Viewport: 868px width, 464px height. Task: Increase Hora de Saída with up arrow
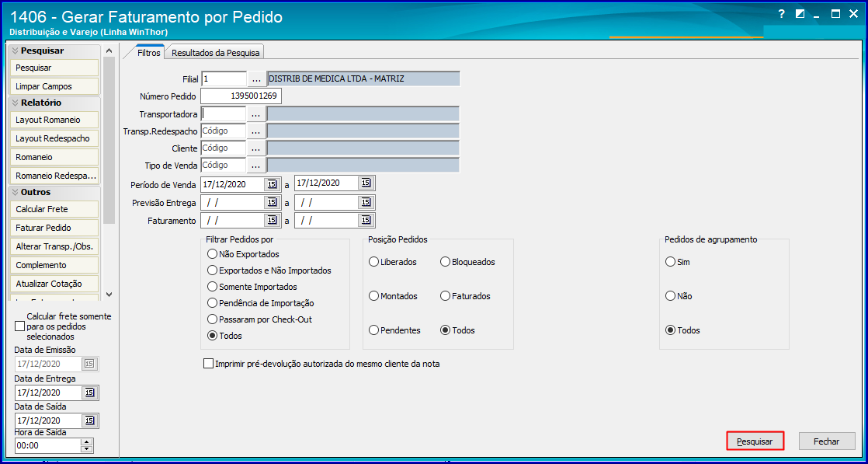[87, 442]
